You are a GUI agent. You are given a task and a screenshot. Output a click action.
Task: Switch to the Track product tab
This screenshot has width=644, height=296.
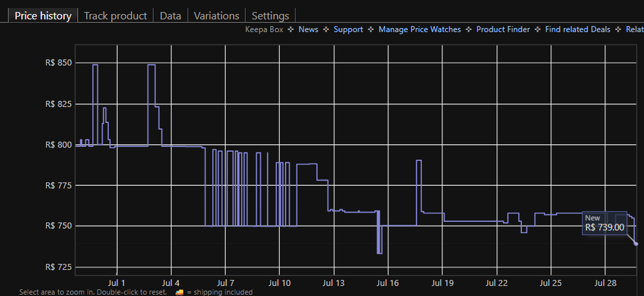click(115, 15)
